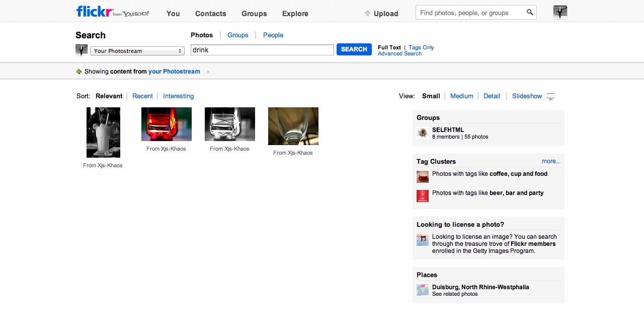Sort results by Recent
This screenshot has width=644, height=326.
(x=142, y=96)
